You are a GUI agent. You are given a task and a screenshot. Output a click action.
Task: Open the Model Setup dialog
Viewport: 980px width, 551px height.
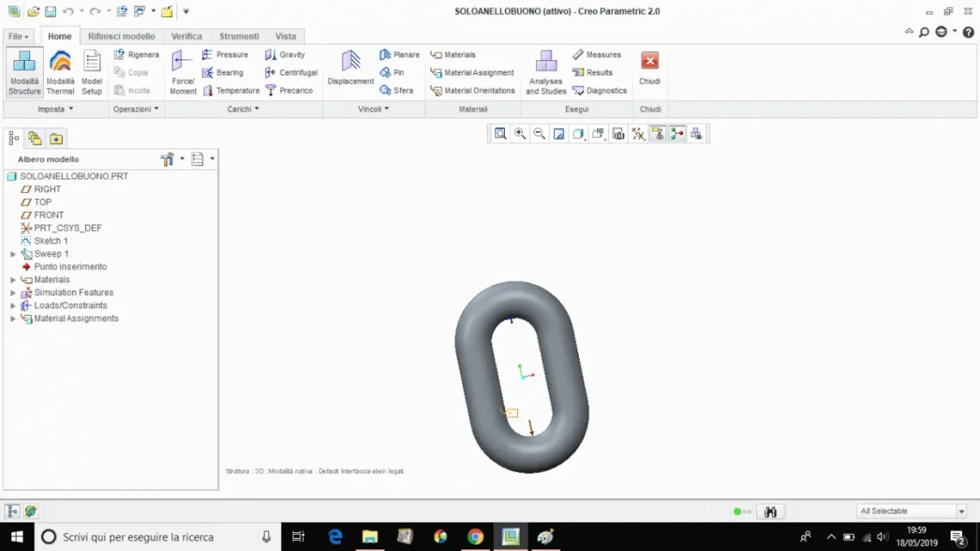click(91, 71)
